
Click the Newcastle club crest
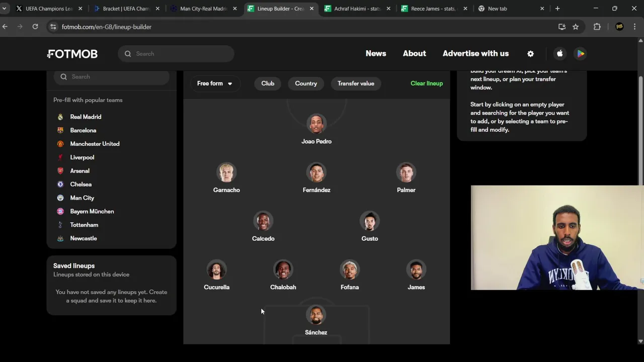[60, 238]
